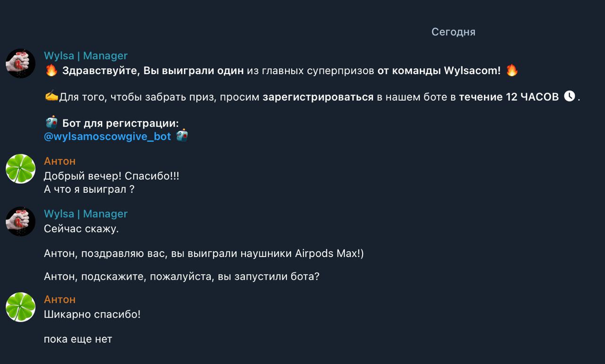Click the 'Антон' sender name above 'Добрый вечер'
605x364 pixels.
[x=60, y=161]
